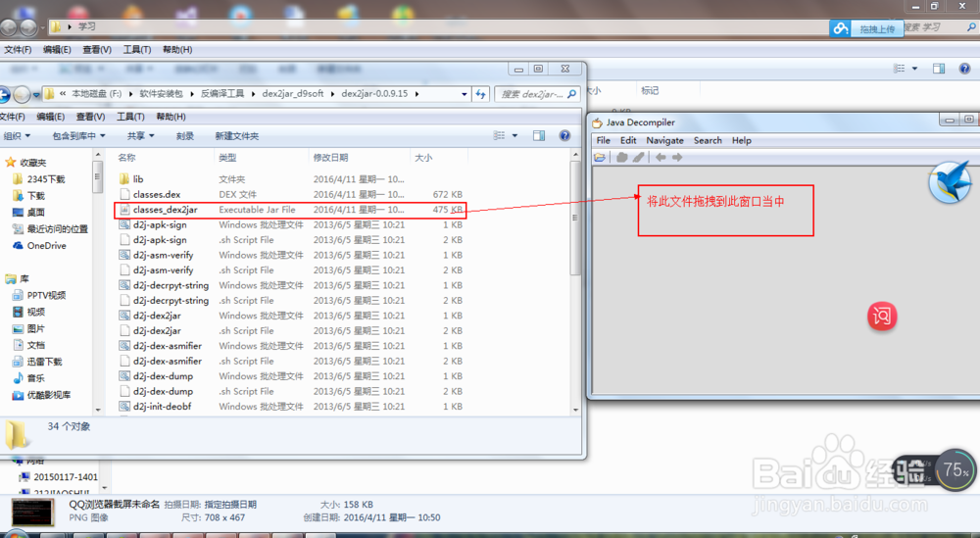Image resolution: width=980 pixels, height=538 pixels.
Task: Open view options dropdown arrow in dex2jar explorer
Action: point(515,135)
